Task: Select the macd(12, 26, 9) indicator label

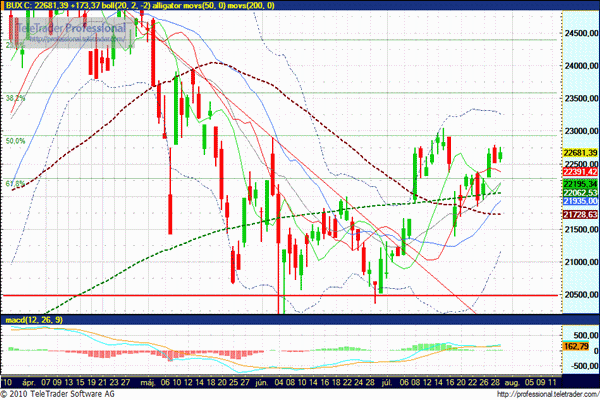Action: (31, 319)
